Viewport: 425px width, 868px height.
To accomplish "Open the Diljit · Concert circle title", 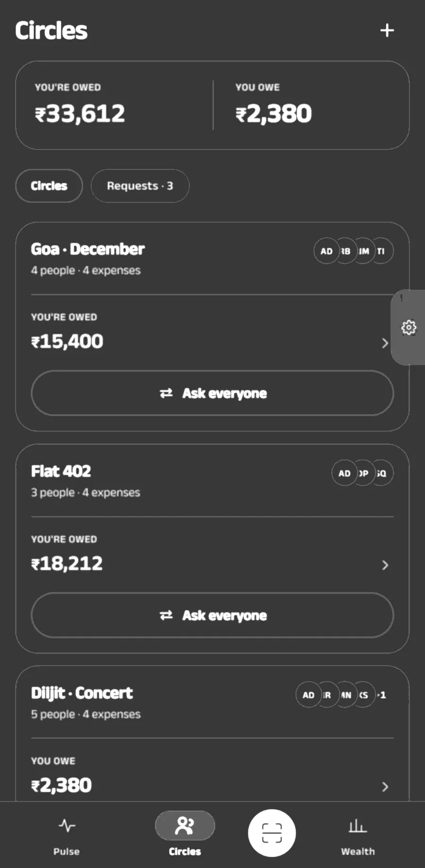I will coord(82,693).
